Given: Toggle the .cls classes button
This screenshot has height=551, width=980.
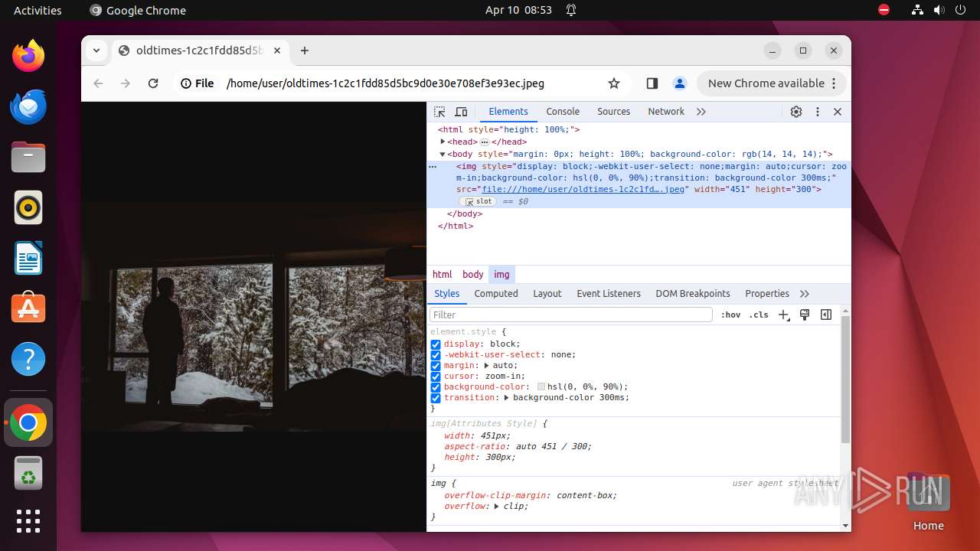Looking at the screenshot, I should click(759, 315).
